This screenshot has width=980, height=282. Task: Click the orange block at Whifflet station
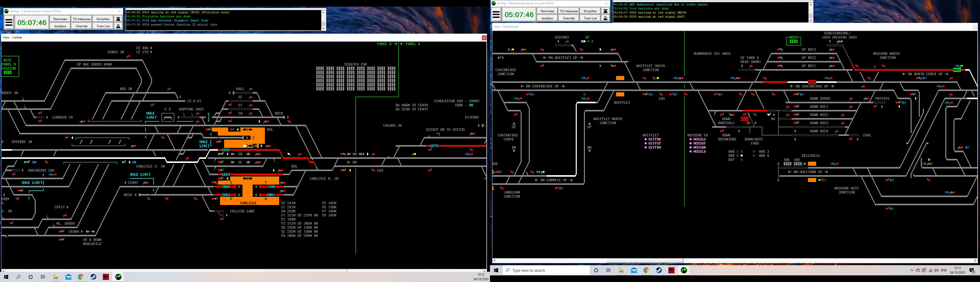point(620,94)
